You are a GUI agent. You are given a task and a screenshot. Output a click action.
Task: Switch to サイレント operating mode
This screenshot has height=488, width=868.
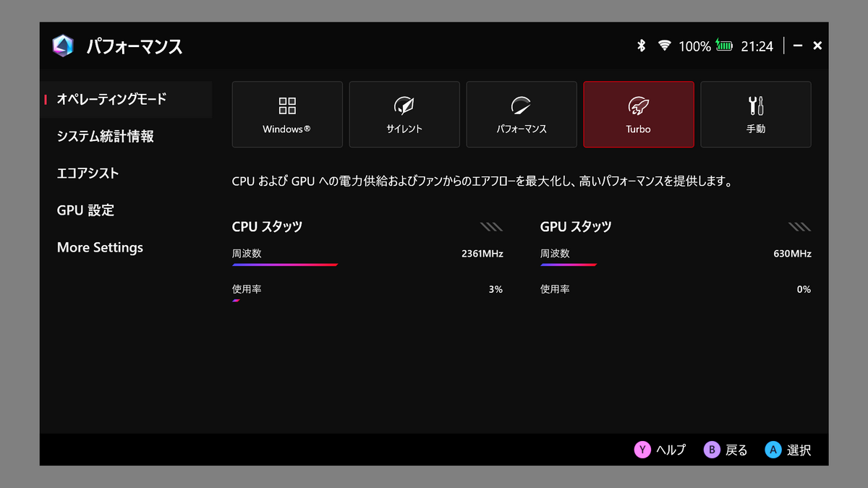[x=404, y=114]
